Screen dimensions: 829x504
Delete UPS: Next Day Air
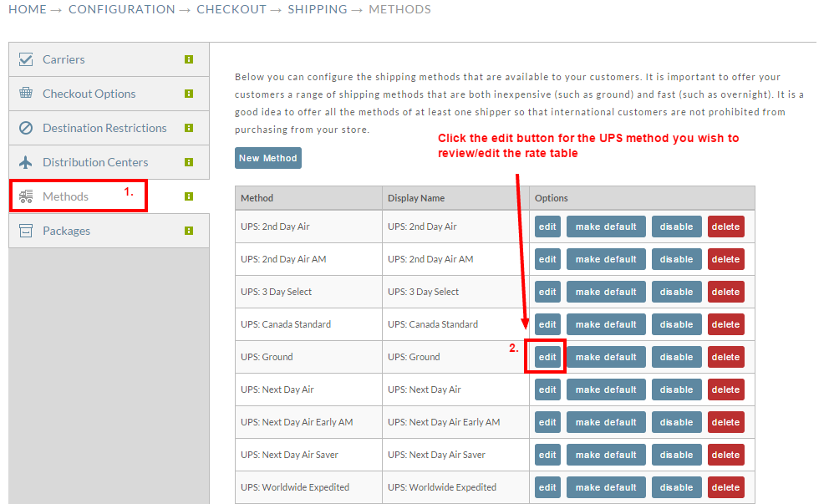725,389
